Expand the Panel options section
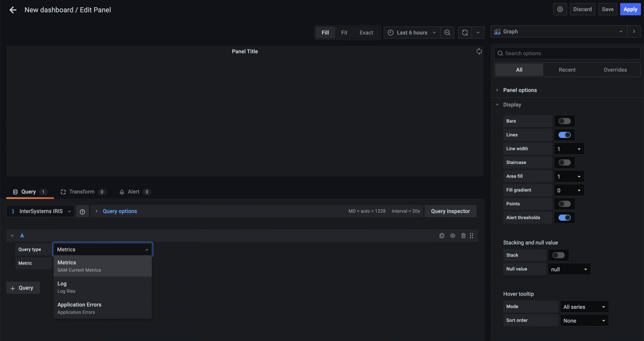This screenshot has width=644, height=341. point(520,90)
